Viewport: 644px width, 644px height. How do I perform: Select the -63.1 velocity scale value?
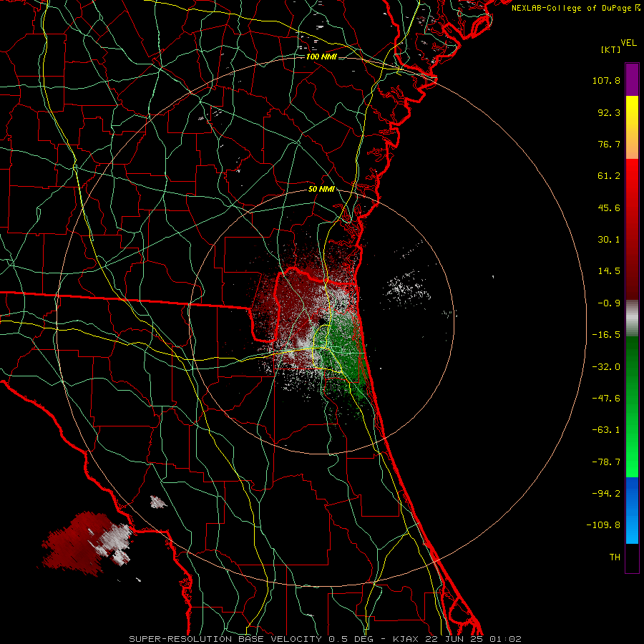click(x=606, y=430)
